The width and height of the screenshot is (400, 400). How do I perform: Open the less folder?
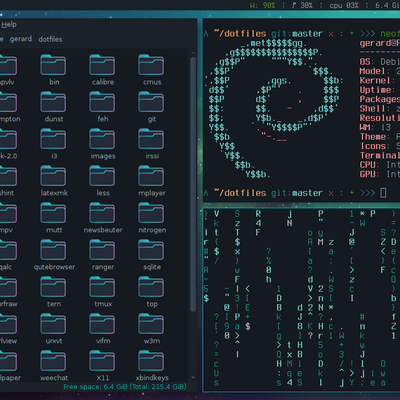click(x=103, y=181)
